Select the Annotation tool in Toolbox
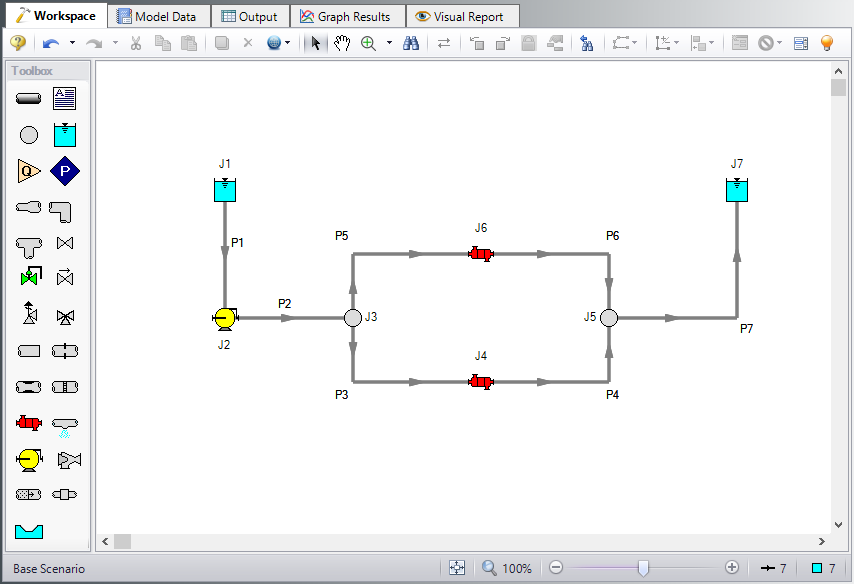This screenshot has width=854, height=584. coord(64,99)
